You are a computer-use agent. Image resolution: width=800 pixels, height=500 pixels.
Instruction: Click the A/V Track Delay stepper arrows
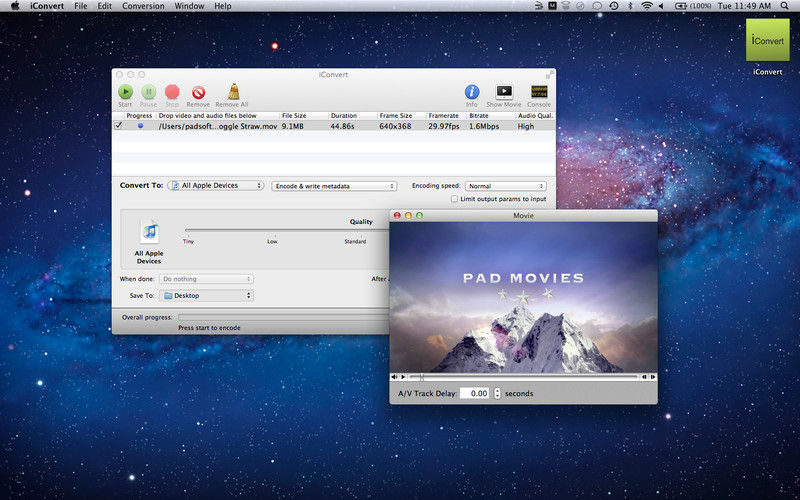point(497,393)
